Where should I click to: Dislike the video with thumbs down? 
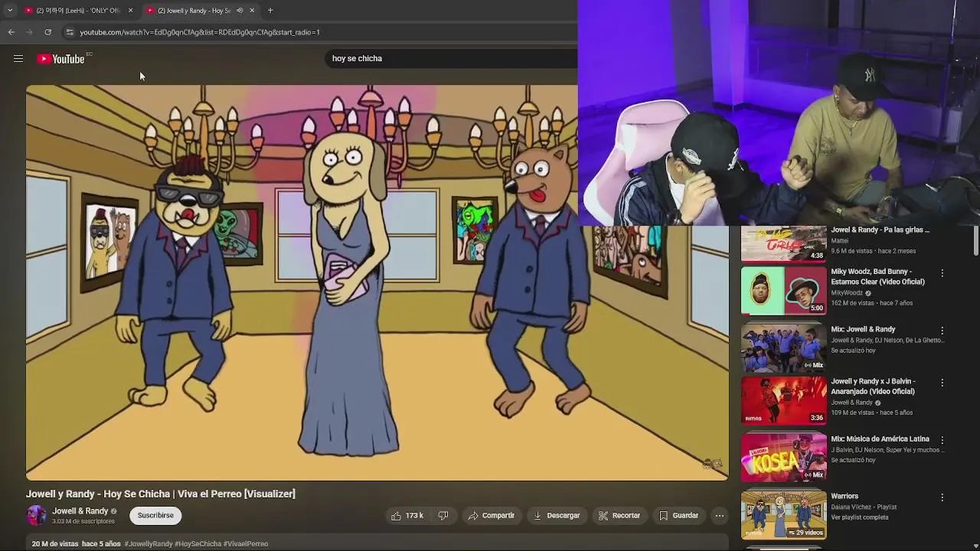[443, 515]
